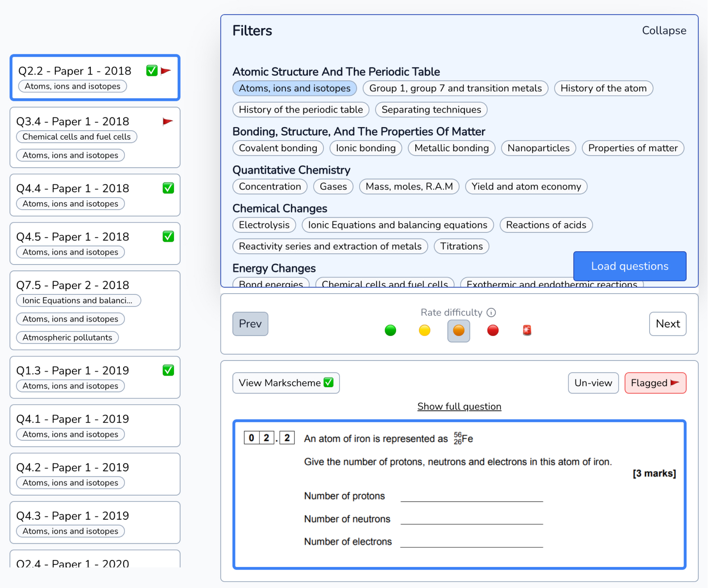This screenshot has height=588, width=708.
Task: Click Chemical cells and fuel cells tag on Q3.4
Action: pyautogui.click(x=77, y=137)
